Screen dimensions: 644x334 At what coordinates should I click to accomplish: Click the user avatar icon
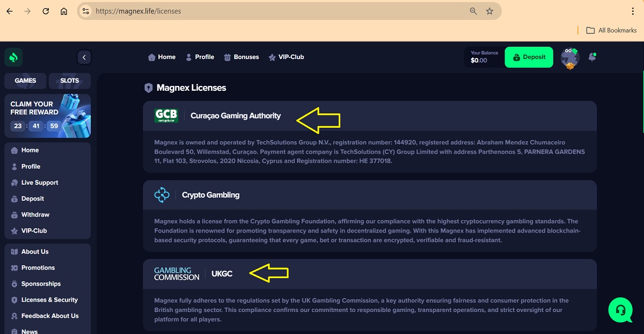tap(570, 57)
